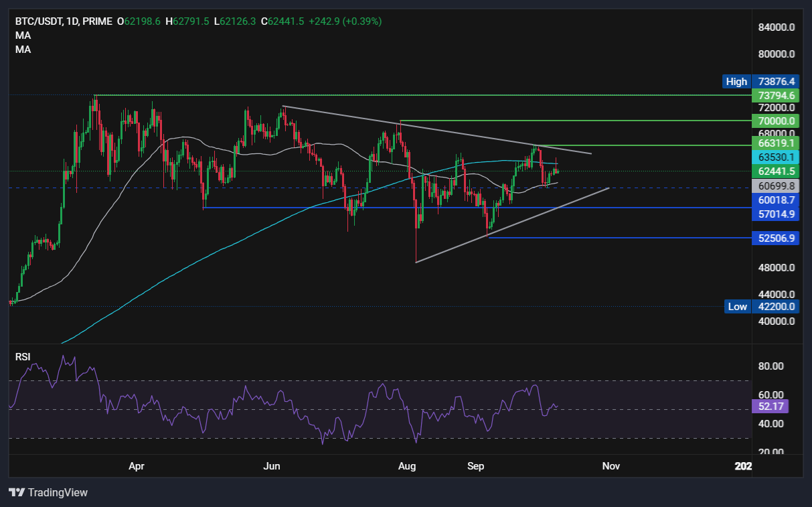Image resolution: width=812 pixels, height=507 pixels.
Task: Click the Sep label on time axis
Action: (x=475, y=465)
